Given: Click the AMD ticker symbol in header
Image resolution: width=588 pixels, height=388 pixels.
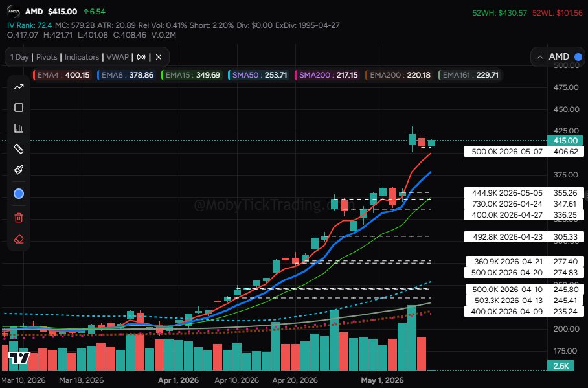Looking at the screenshot, I should [x=34, y=12].
